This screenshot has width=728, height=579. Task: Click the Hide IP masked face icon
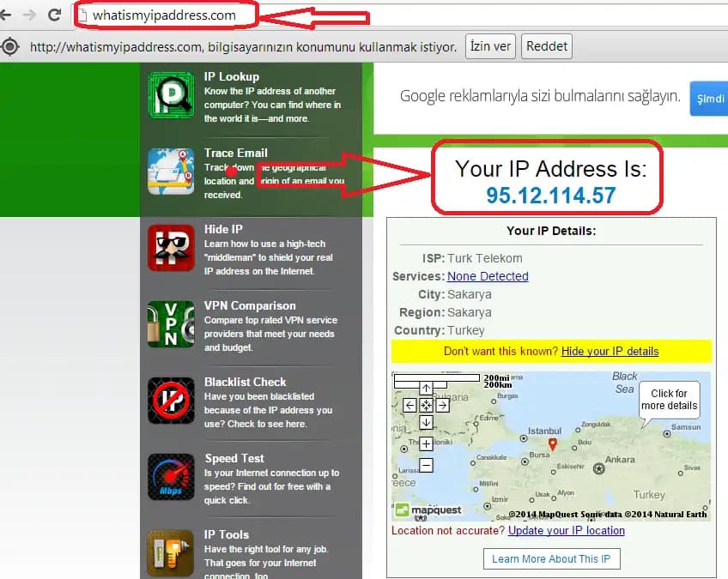pos(171,248)
